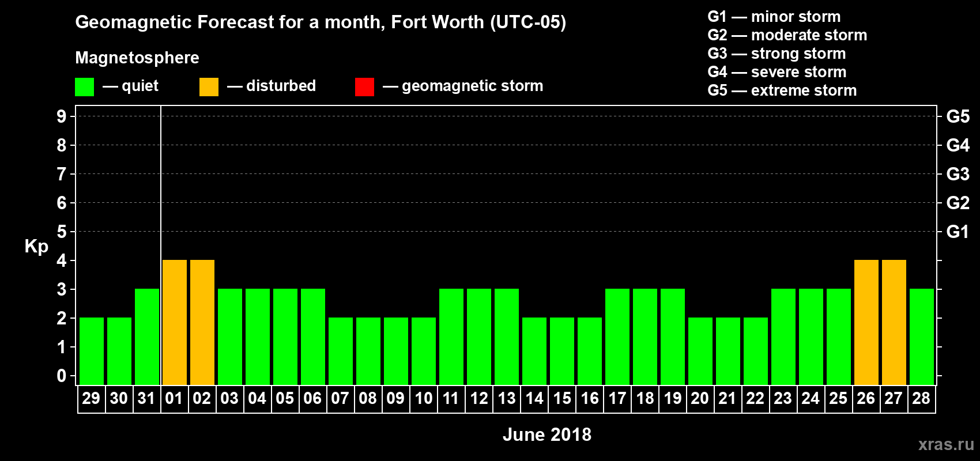Screen dimensions: 980x461
Task: Click the green bar for day 03
Action: tap(230, 337)
